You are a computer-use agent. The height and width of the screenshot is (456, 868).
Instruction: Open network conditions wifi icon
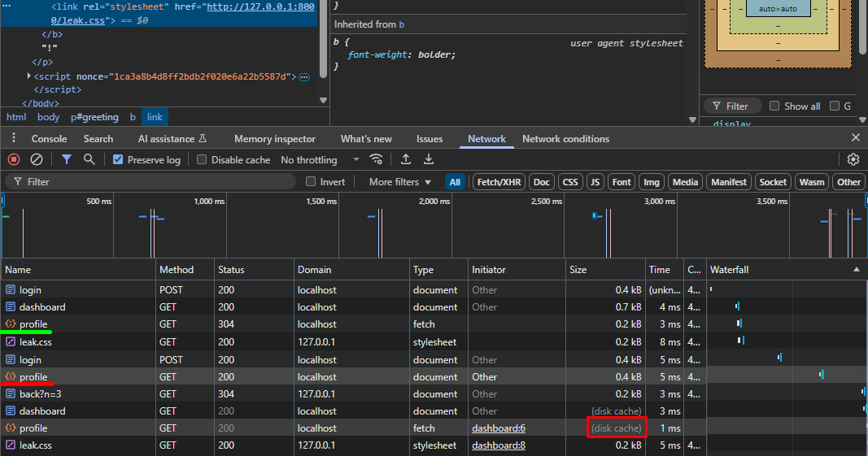[377, 159]
